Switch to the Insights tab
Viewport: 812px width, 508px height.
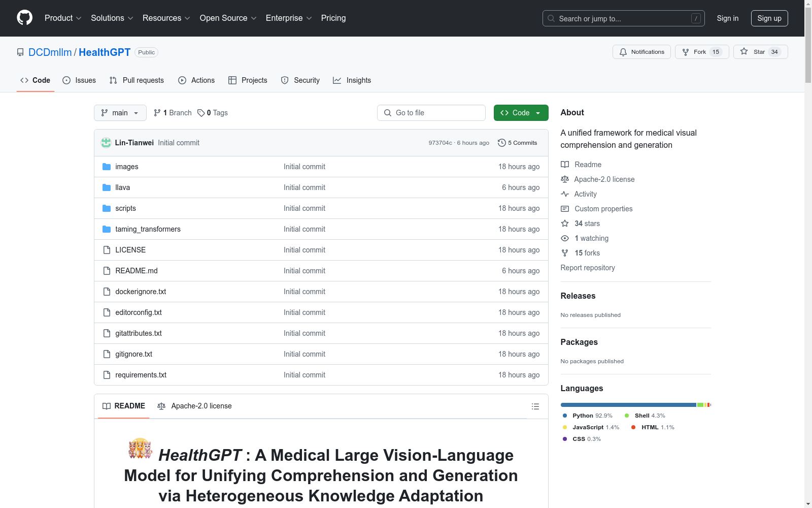point(352,80)
